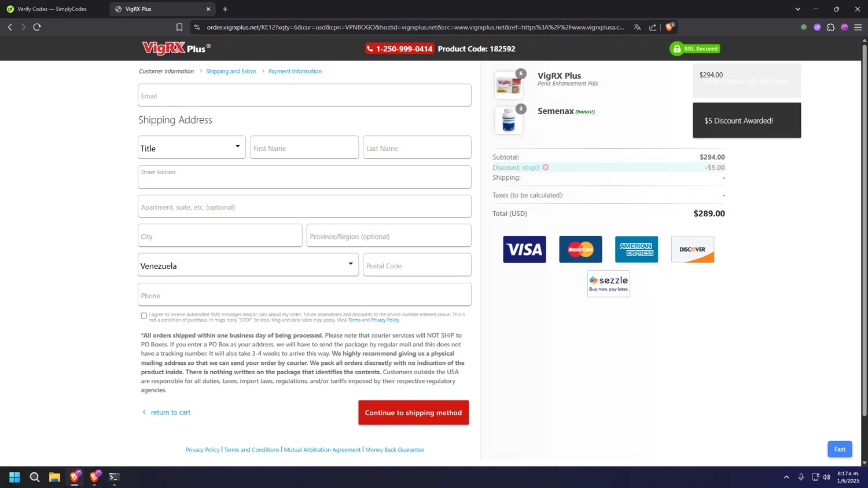Bookmark this page icon in address bar
Screen dimensions: 868x488
click(x=179, y=27)
